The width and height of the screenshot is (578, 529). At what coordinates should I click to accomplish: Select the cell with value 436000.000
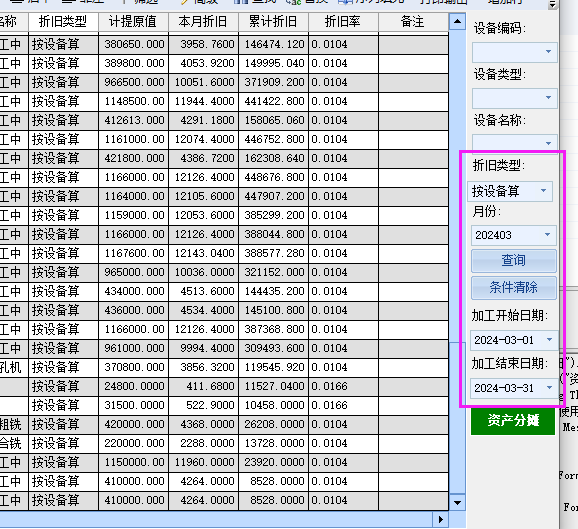tap(133, 310)
